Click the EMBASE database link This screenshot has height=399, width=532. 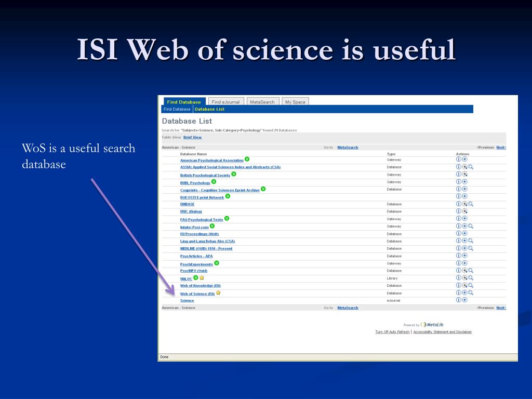tap(187, 204)
